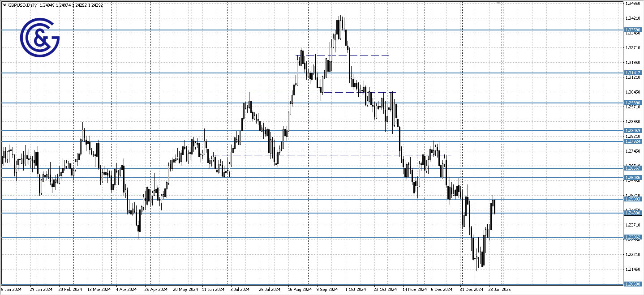Select the 1.26867 price level label
The height and width of the screenshot is (295, 644).
point(634,169)
